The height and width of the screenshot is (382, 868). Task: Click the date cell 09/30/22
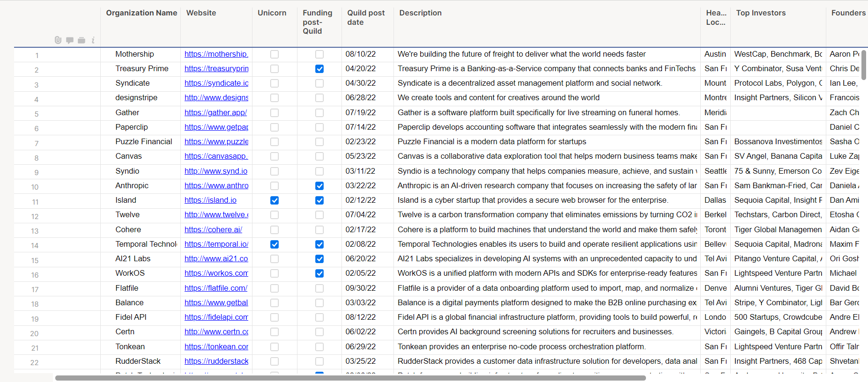point(368,288)
